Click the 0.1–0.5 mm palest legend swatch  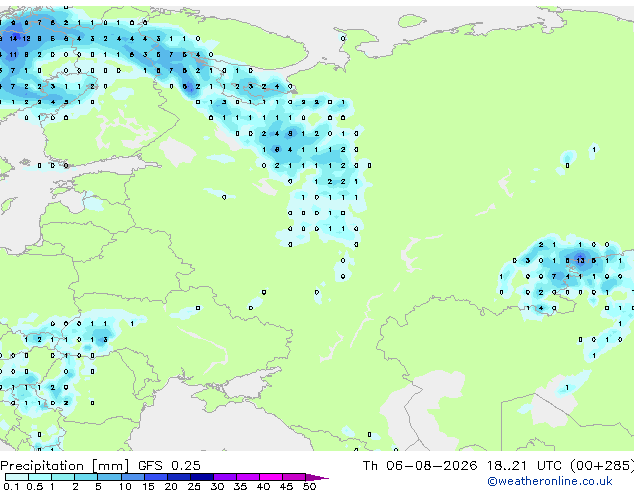pyautogui.click(x=17, y=477)
